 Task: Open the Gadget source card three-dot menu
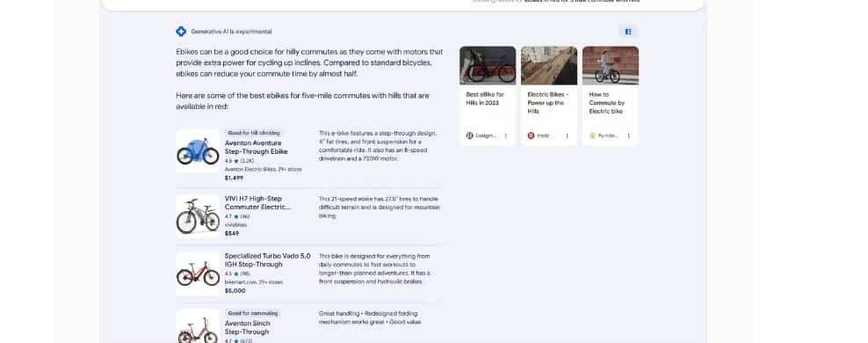pos(506,135)
